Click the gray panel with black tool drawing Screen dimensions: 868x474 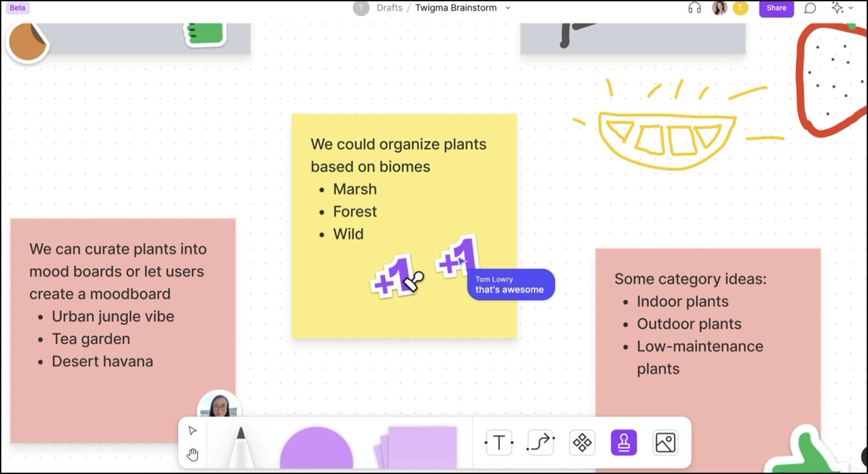pos(633,38)
